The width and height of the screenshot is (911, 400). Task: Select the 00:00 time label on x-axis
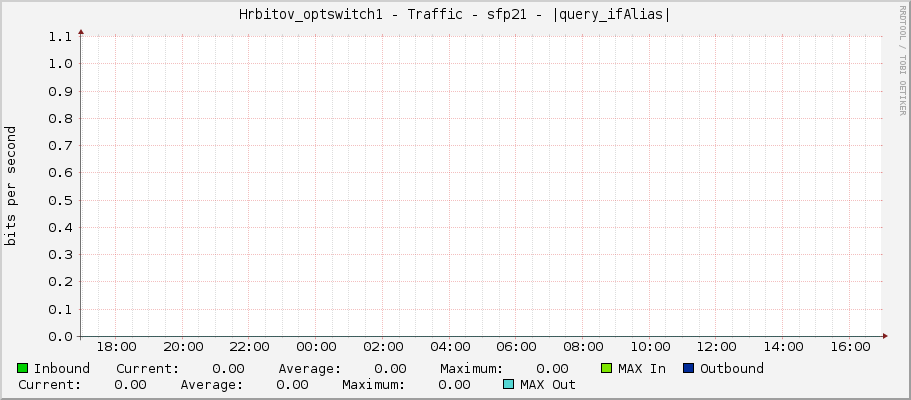pyautogui.click(x=316, y=347)
